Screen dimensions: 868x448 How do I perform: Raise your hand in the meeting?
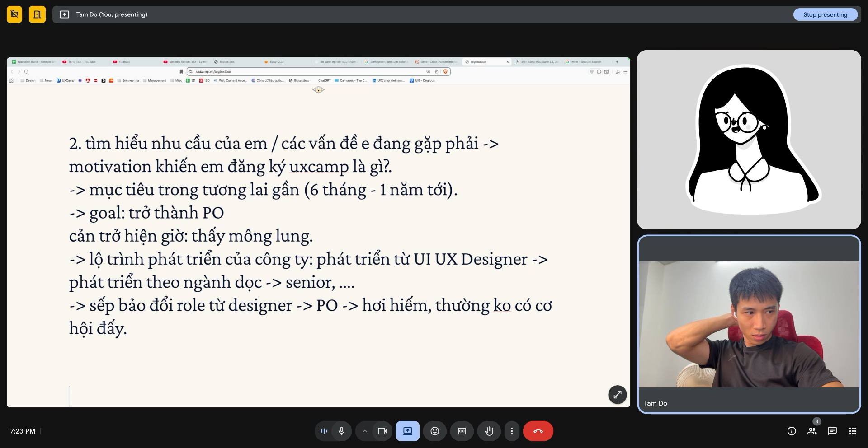pos(489,431)
